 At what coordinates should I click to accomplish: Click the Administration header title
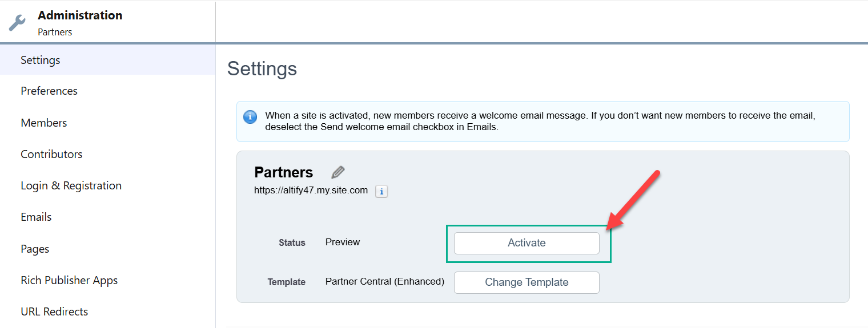coord(80,15)
